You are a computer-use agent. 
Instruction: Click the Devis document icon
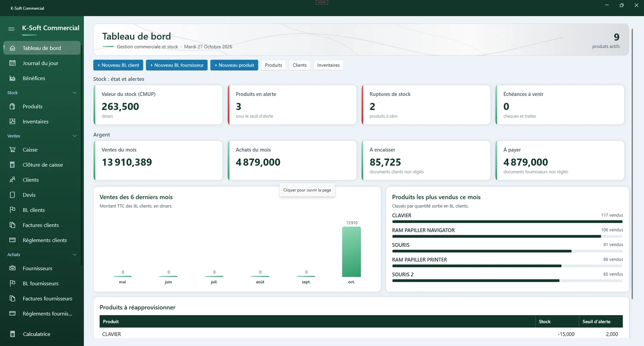(12, 195)
